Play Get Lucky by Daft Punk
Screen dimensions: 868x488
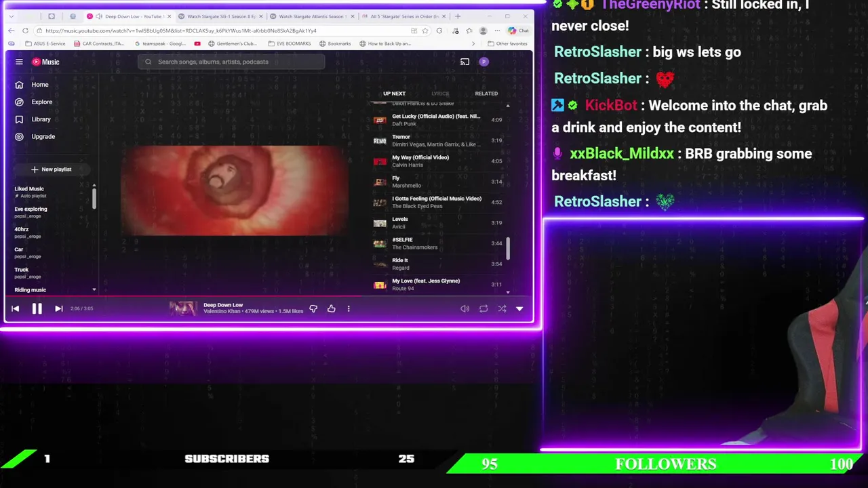(x=437, y=120)
